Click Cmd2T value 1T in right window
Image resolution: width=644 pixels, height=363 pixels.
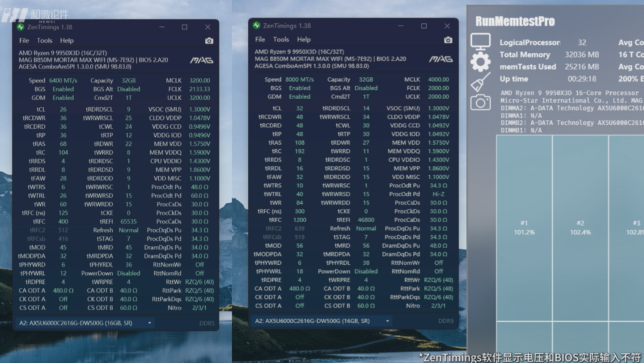pyautogui.click(x=366, y=97)
